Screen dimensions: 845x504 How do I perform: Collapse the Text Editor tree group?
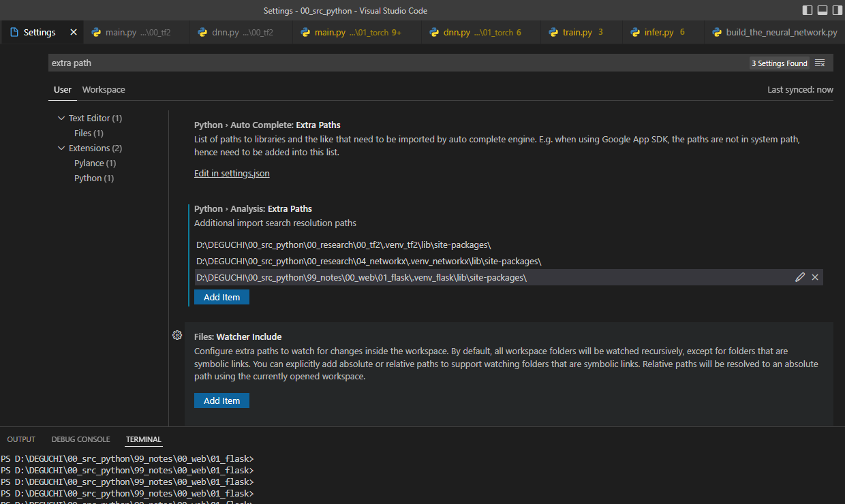point(61,118)
